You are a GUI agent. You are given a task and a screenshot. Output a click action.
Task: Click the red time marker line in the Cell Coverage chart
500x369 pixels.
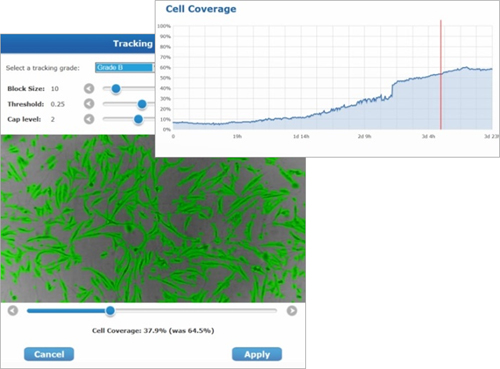(441, 75)
